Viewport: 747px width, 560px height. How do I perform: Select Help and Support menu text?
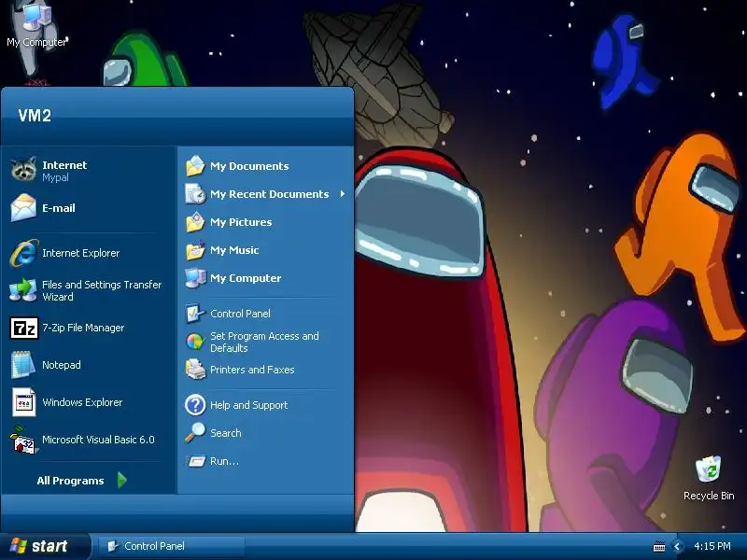(248, 405)
